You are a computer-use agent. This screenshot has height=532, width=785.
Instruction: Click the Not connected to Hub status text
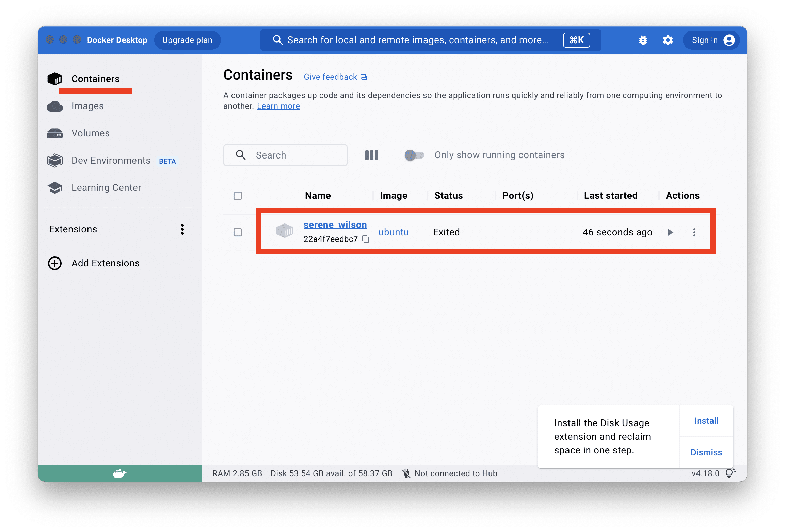(456, 473)
